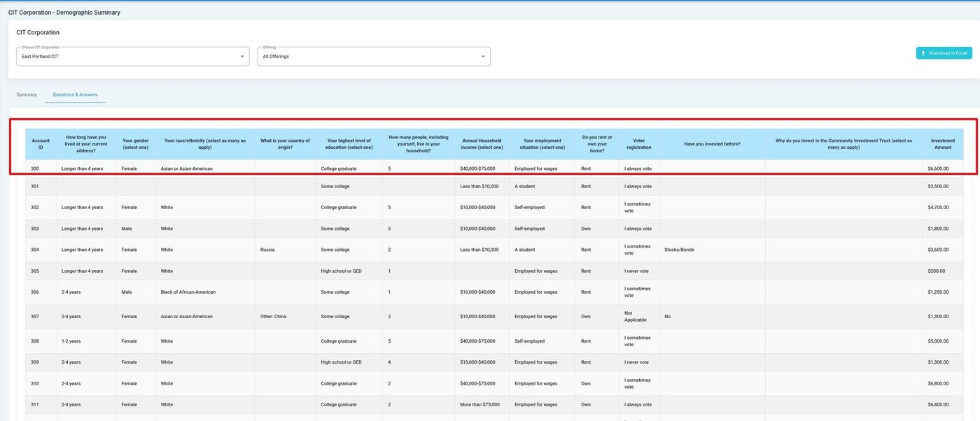Click the 'Not Applicable' voter registration cell
The image size is (980, 421).
(x=636, y=317)
